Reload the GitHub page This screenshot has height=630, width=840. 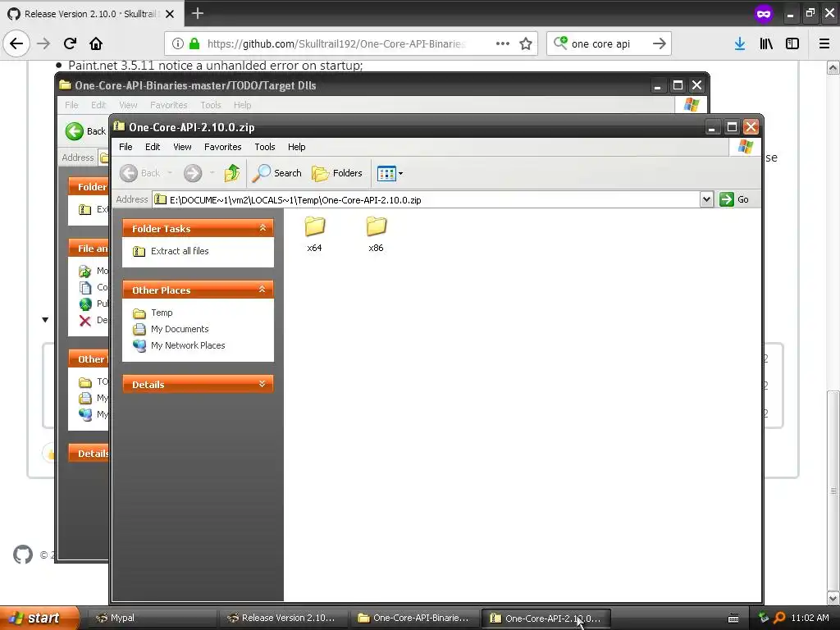click(x=70, y=43)
